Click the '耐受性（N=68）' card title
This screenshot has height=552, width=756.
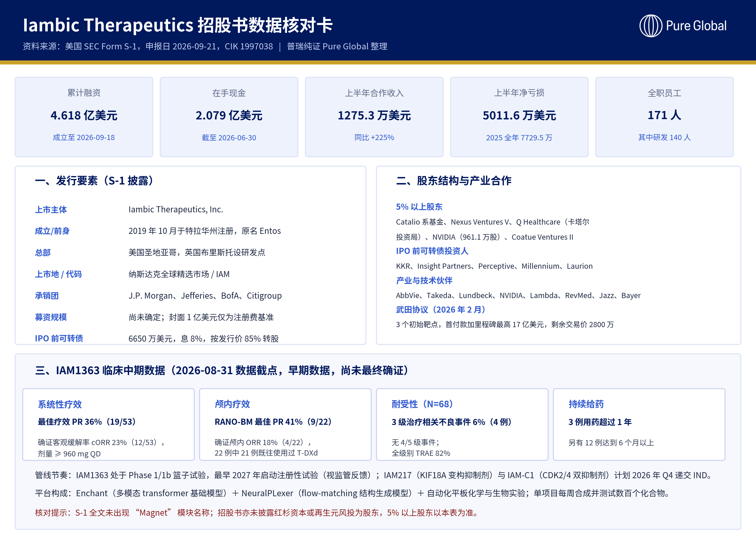(422, 404)
